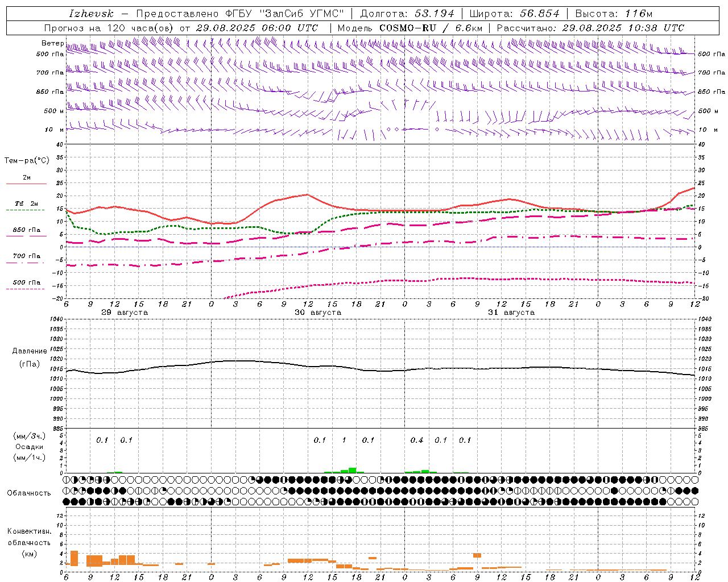Select the 2м temperature legend label
Viewport: 728px width, 582px height.
click(27, 177)
